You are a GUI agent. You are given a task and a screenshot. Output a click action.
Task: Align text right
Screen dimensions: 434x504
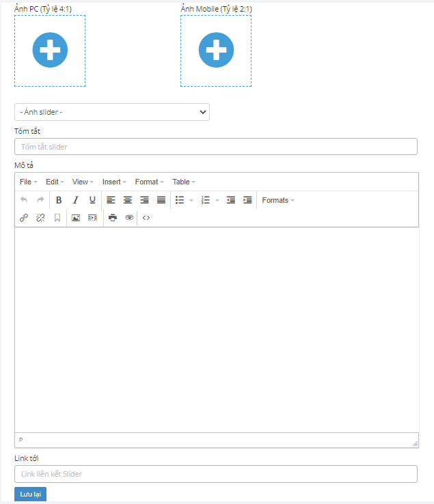click(x=144, y=200)
